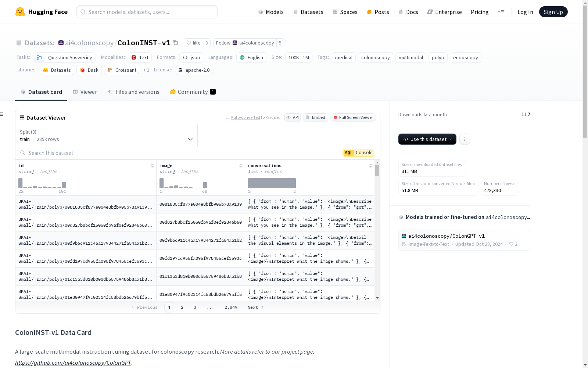This screenshot has height=368, width=588.
Task: Follow the ai4colonoscopy organization
Action: [245, 43]
